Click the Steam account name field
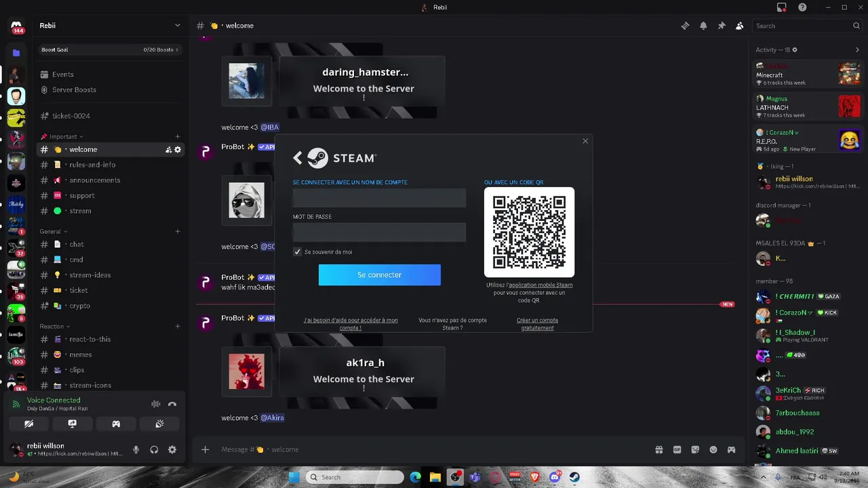The width and height of the screenshot is (868, 488). click(379, 198)
